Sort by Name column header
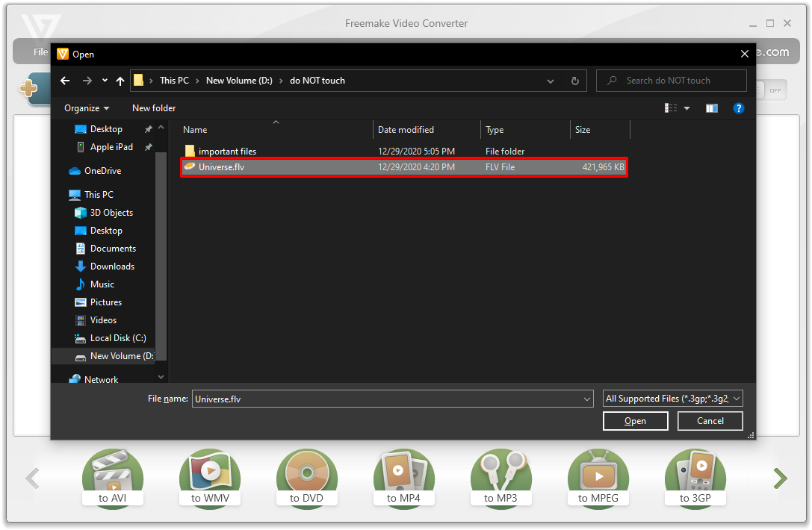 (x=276, y=130)
